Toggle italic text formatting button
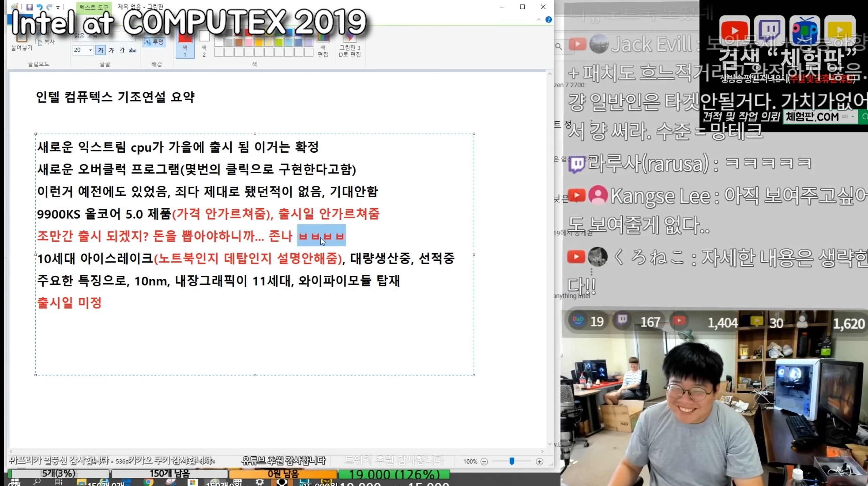 pos(111,50)
